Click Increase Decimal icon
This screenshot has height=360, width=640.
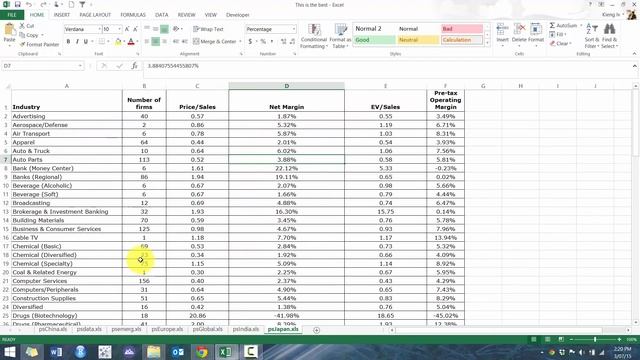click(x=284, y=42)
